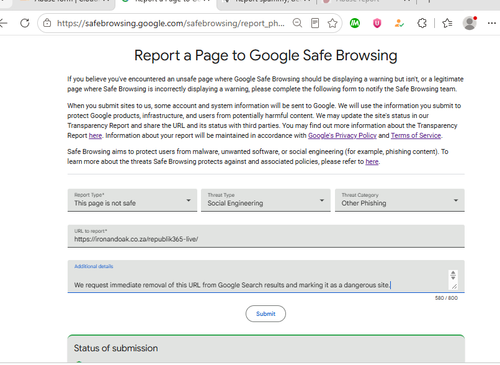Open the reader view icon in address bar
Viewport: 500px width, 365px height.
pyautogui.click(x=315, y=23)
